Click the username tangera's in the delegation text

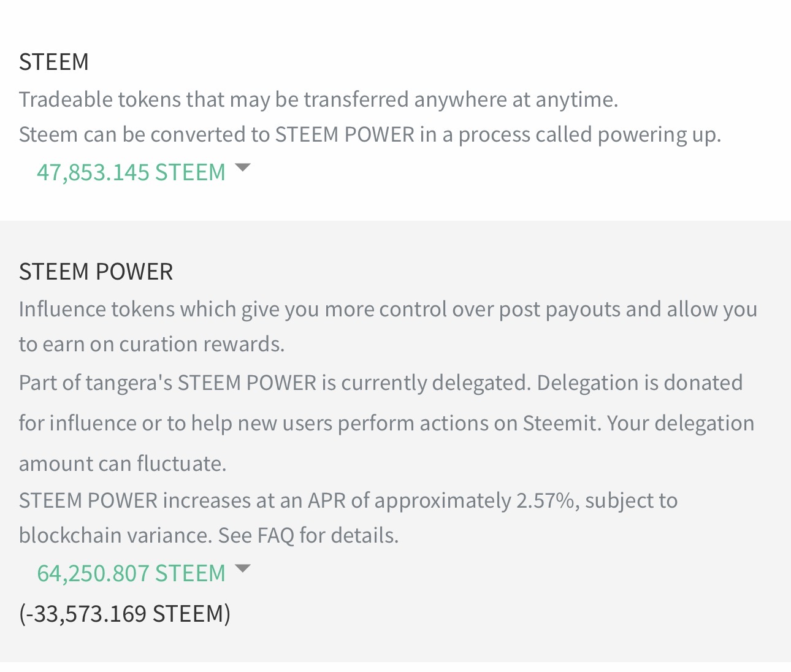pyautogui.click(x=129, y=383)
